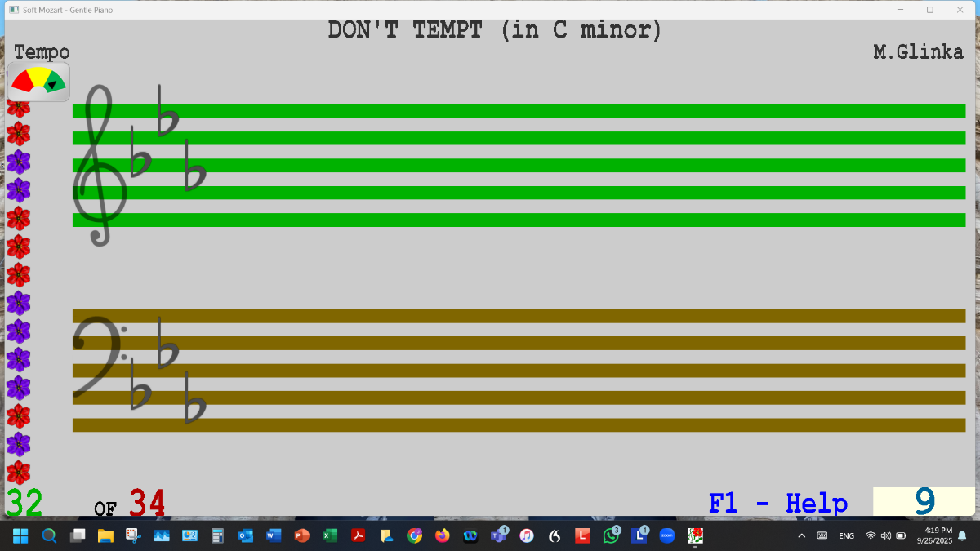Click the bass clef symbol
This screenshot has height=551, width=980.
click(x=98, y=355)
